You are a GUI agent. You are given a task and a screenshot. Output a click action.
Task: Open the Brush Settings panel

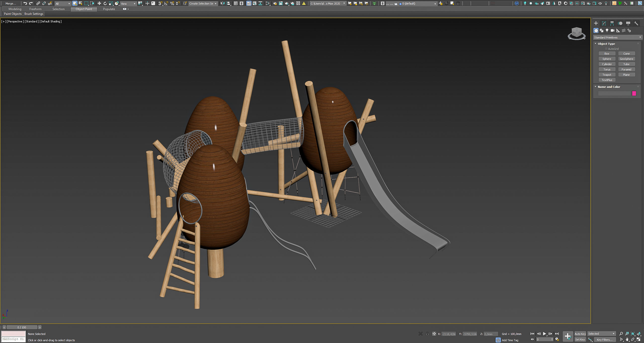(34, 14)
